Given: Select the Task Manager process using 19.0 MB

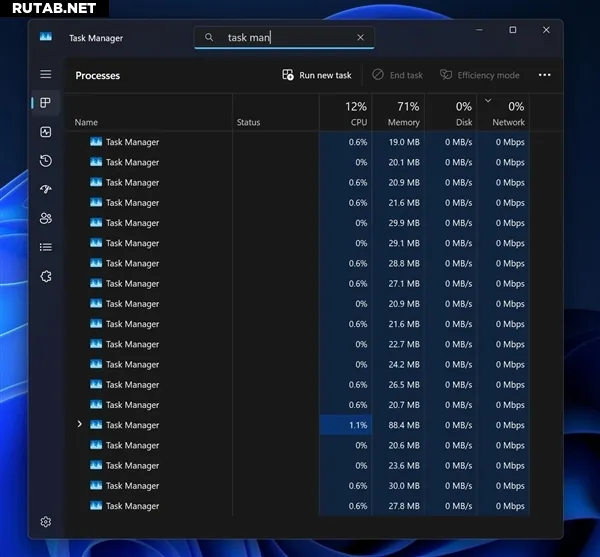Looking at the screenshot, I should [x=132, y=142].
